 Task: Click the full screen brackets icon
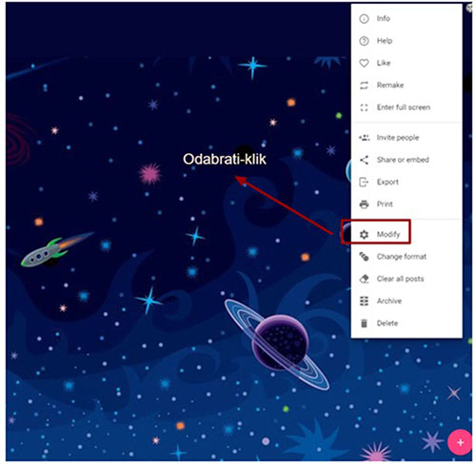364,107
